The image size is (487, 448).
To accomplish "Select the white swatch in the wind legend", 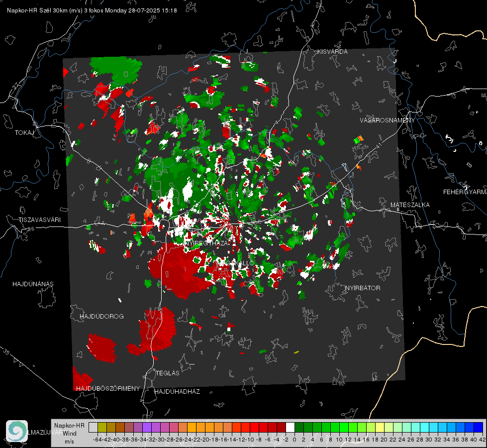I will 290,428.
